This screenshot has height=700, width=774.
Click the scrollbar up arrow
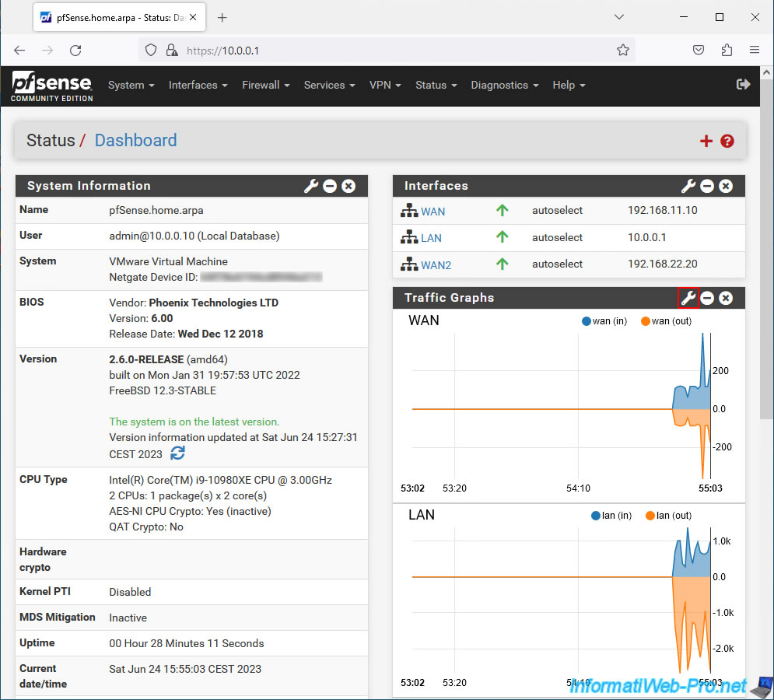tap(766, 72)
